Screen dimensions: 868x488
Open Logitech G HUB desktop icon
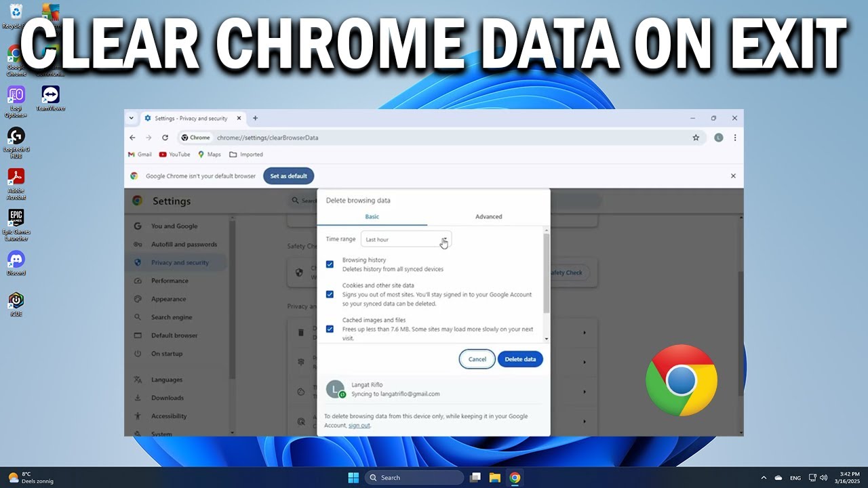pyautogui.click(x=16, y=142)
